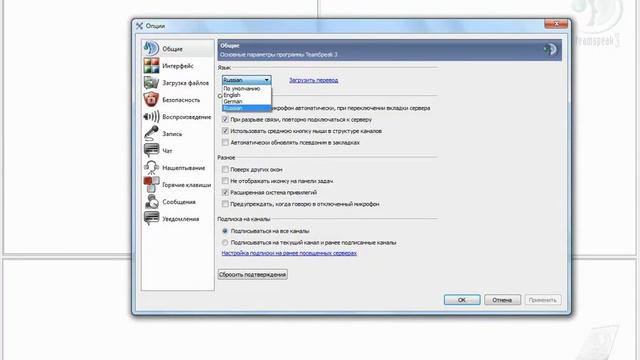Choose German from language list
Image resolution: width=640 pixels, height=360 pixels.
(247, 101)
